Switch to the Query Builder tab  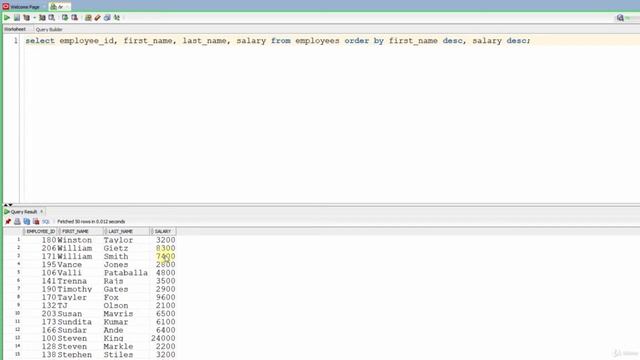pos(49,29)
